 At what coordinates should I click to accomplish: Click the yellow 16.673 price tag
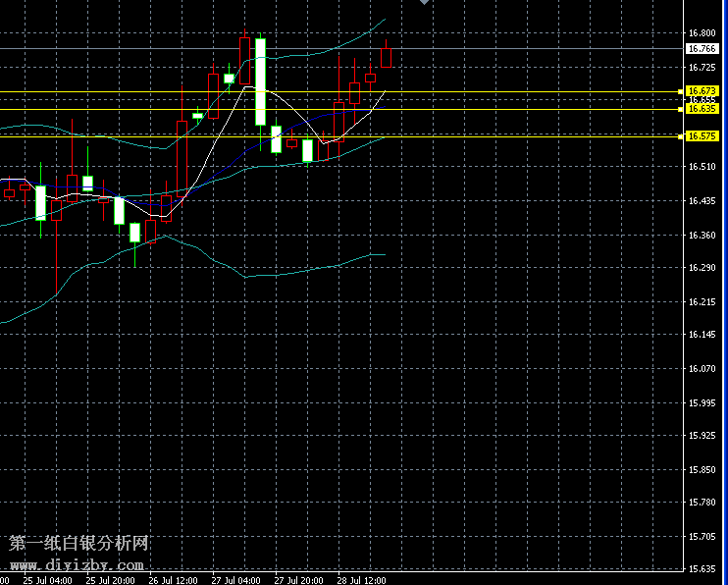tap(703, 91)
